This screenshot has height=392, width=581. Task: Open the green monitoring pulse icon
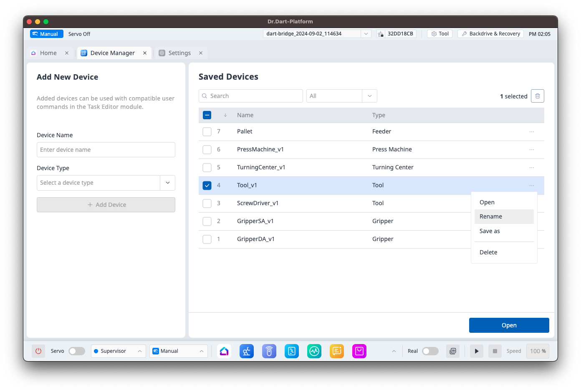[314, 351]
